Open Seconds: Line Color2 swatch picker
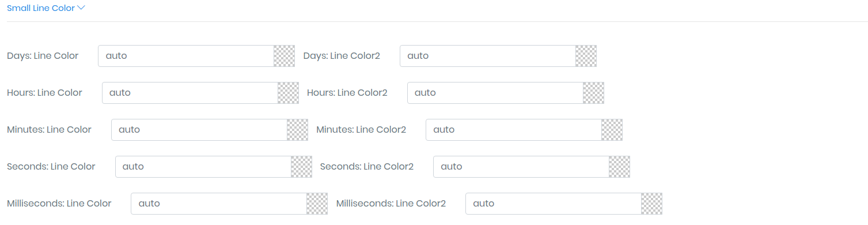Screen dimensions: 868x225 (x=619, y=167)
